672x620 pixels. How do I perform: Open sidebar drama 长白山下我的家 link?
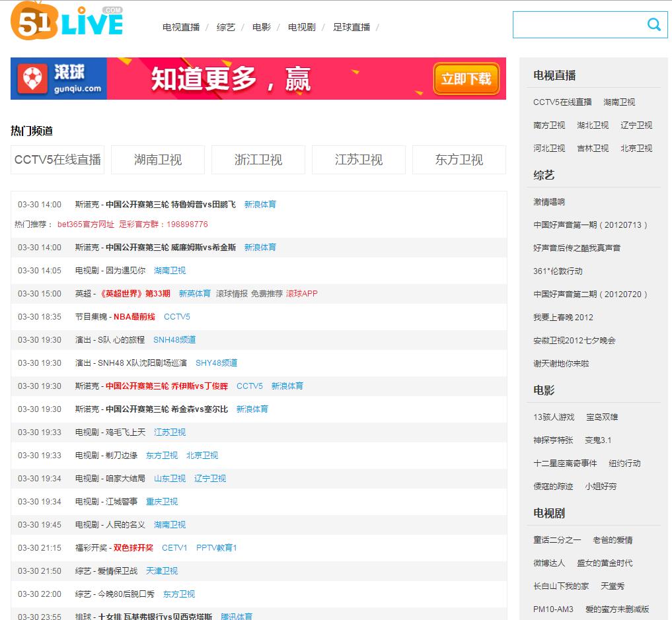pyautogui.click(x=561, y=586)
